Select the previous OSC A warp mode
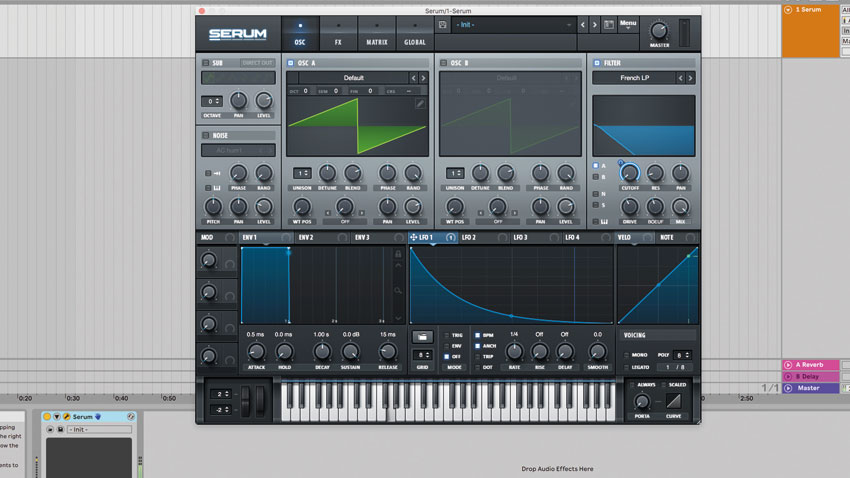 pos(327,213)
